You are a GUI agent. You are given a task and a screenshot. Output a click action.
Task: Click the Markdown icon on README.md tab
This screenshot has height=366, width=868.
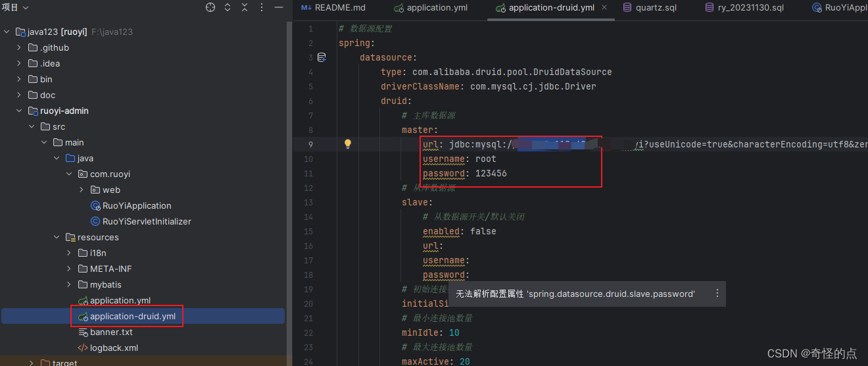click(306, 8)
